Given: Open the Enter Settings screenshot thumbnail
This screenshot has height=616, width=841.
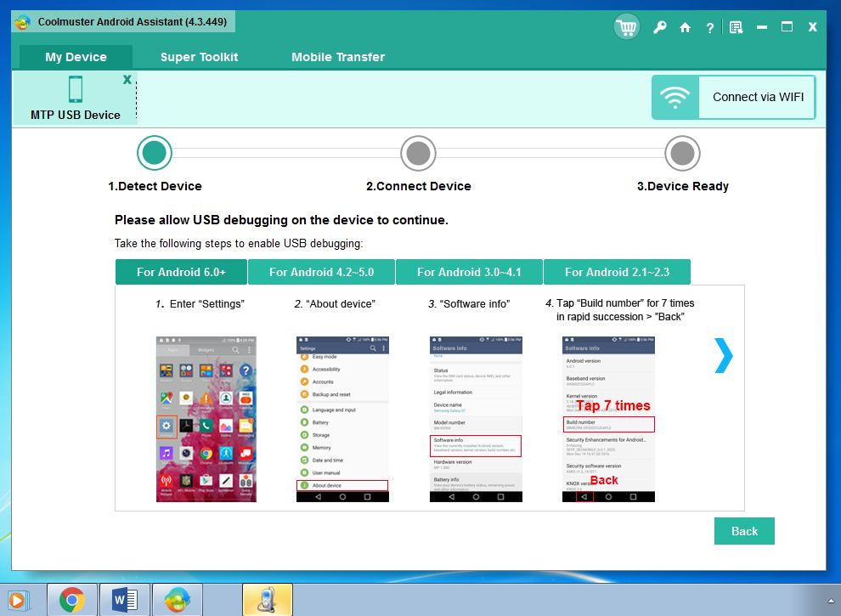Looking at the screenshot, I should [x=206, y=419].
